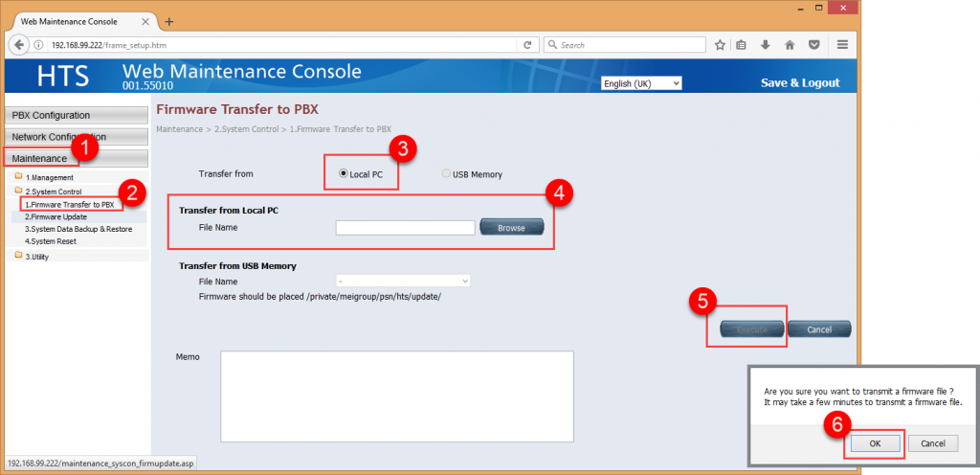Expand 3.Utility tree node
Screen dimensions: 980x475
pyautogui.click(x=37, y=257)
